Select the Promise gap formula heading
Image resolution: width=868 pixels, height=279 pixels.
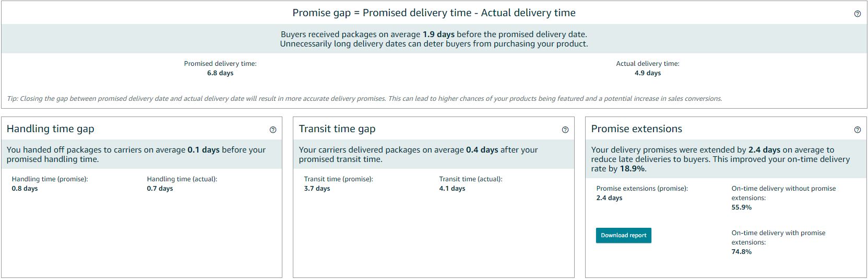(x=434, y=13)
